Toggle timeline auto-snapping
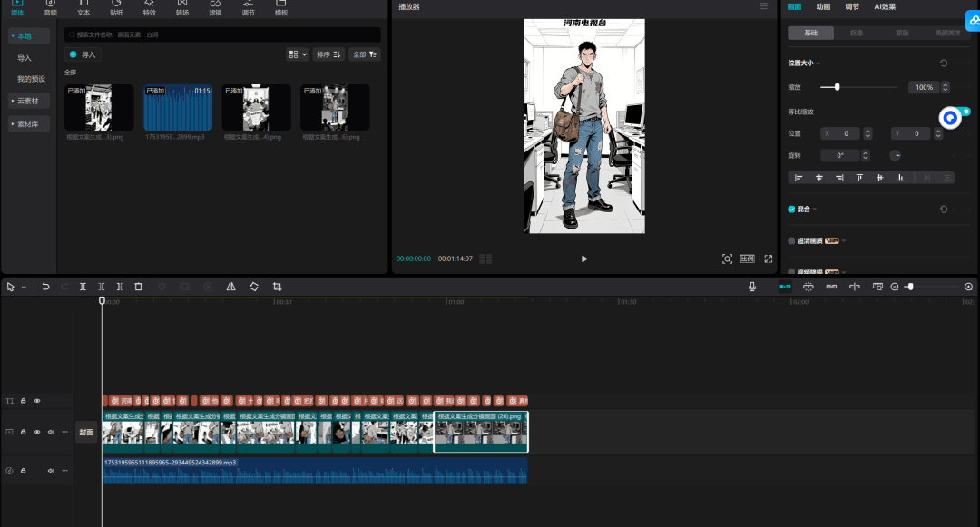The image size is (980, 527). coord(808,287)
